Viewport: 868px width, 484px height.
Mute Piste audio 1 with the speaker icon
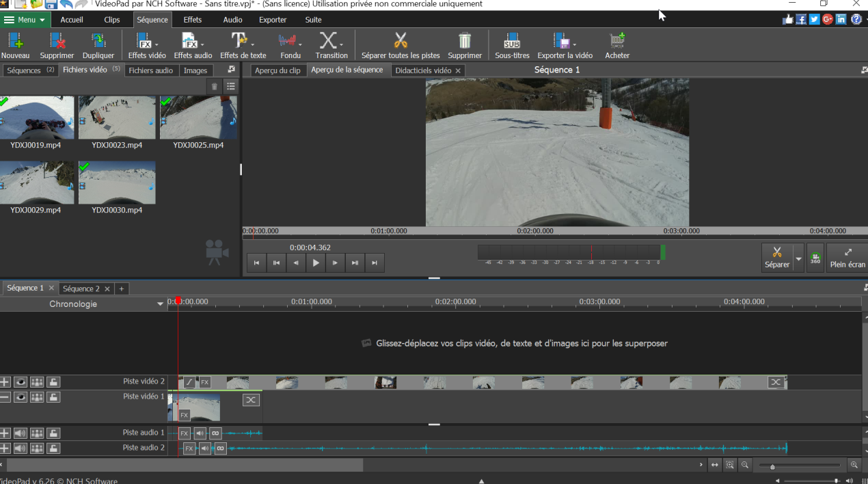21,433
